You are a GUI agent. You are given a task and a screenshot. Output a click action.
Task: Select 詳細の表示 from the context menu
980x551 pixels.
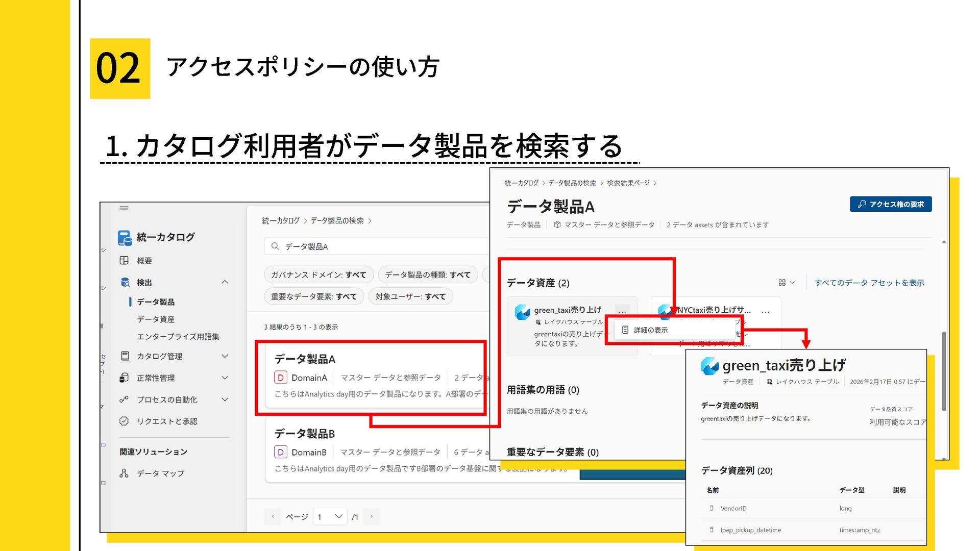pos(650,330)
